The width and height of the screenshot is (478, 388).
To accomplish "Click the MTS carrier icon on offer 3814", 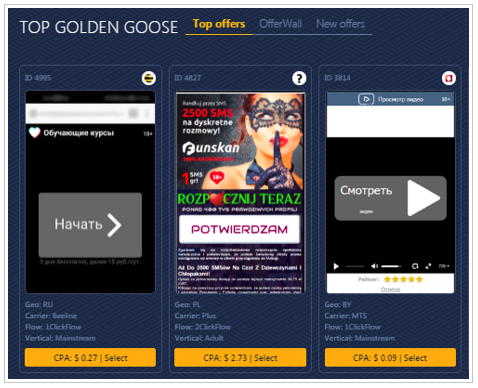I will pyautogui.click(x=449, y=78).
